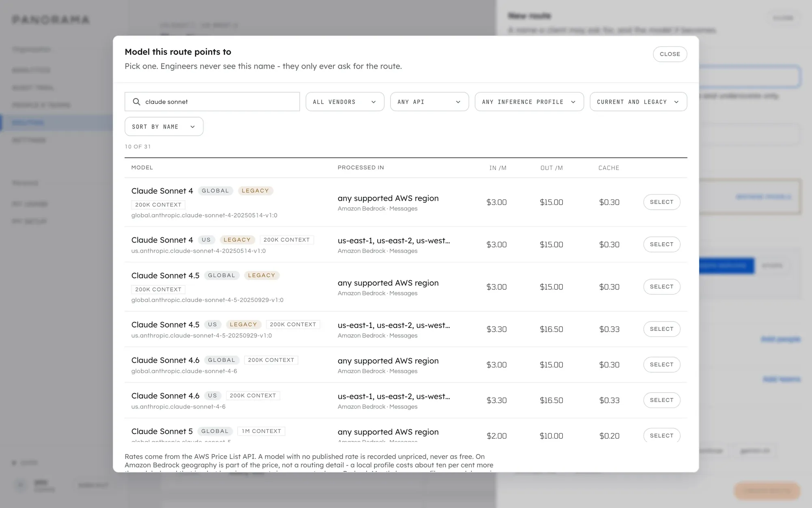Click the MODEL column header
The width and height of the screenshot is (812, 508).
pyautogui.click(x=142, y=167)
